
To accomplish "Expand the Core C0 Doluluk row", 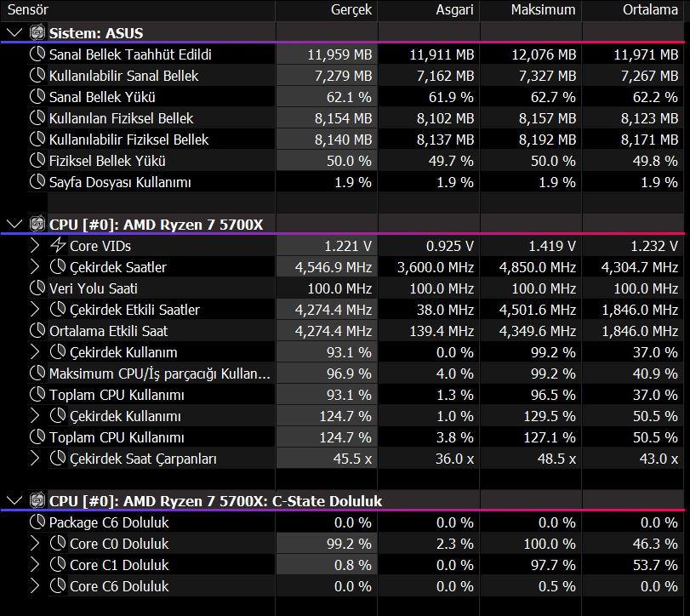I will pyautogui.click(x=35, y=544).
